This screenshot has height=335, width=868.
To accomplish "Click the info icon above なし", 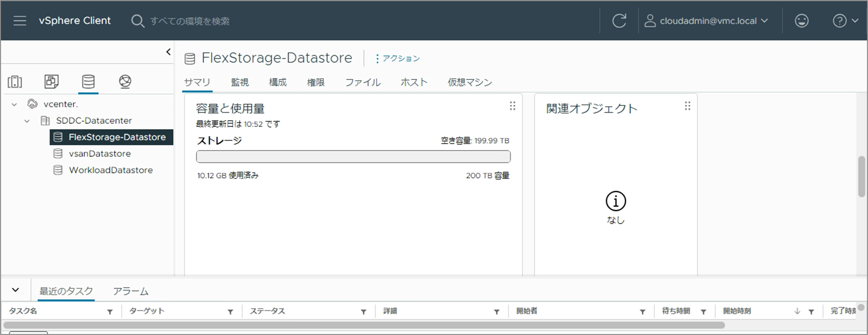I will click(x=615, y=201).
